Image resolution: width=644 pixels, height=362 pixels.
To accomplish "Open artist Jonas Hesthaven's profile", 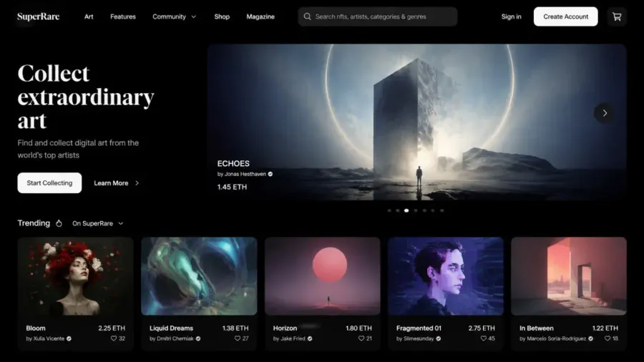I will click(x=245, y=174).
